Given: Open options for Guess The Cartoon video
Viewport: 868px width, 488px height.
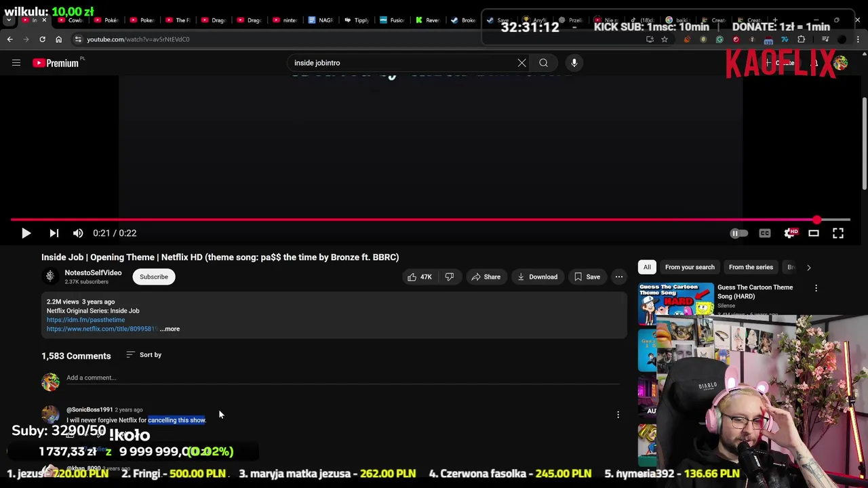Looking at the screenshot, I should 816,288.
